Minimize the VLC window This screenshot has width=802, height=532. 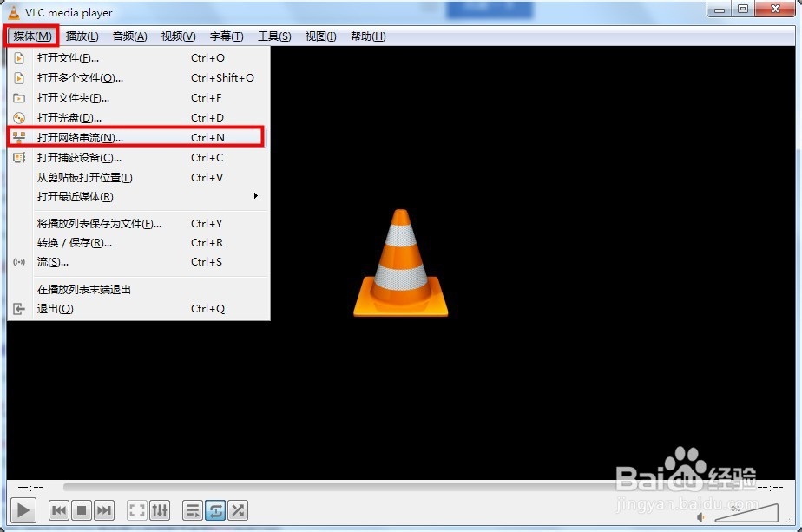pos(720,10)
